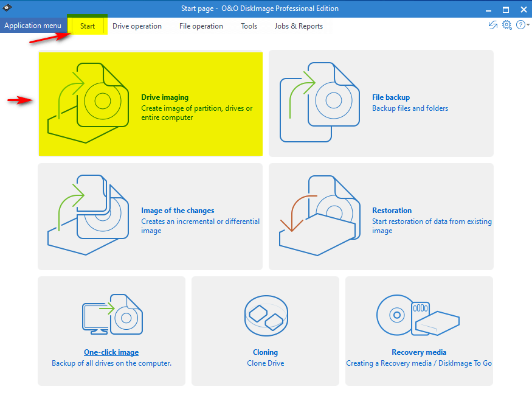This screenshot has width=532, height=401.
Task: Click 'Start restoration of data from existing image'
Action: pos(432,226)
